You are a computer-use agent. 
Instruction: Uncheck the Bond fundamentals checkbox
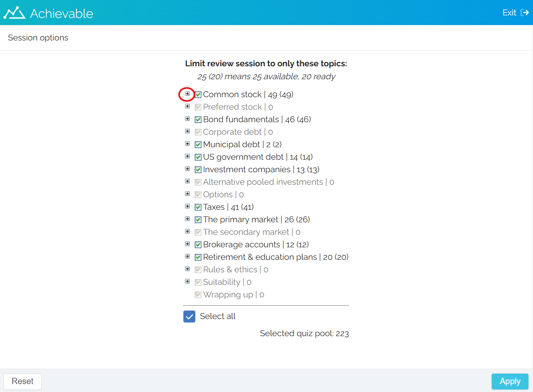point(198,120)
